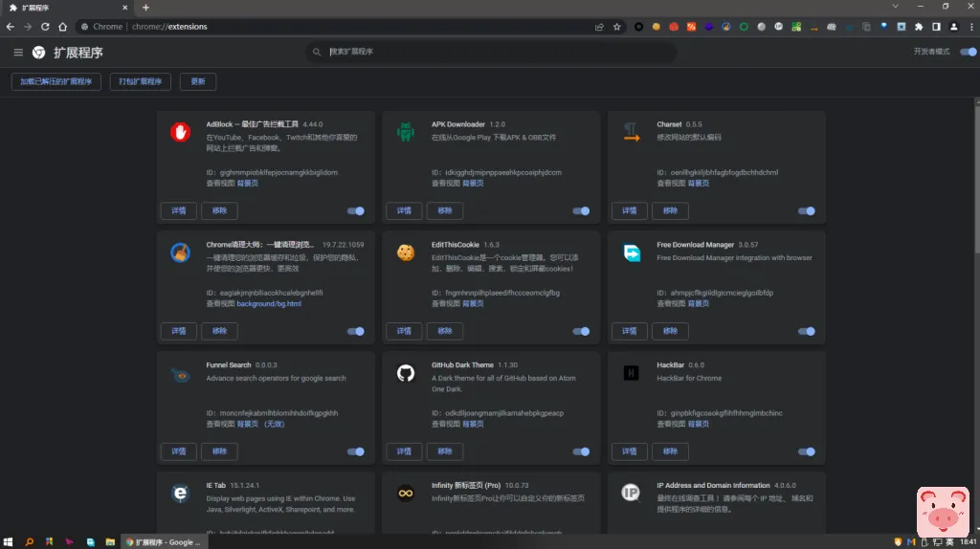Open the Chrome profile avatar

coord(954,27)
